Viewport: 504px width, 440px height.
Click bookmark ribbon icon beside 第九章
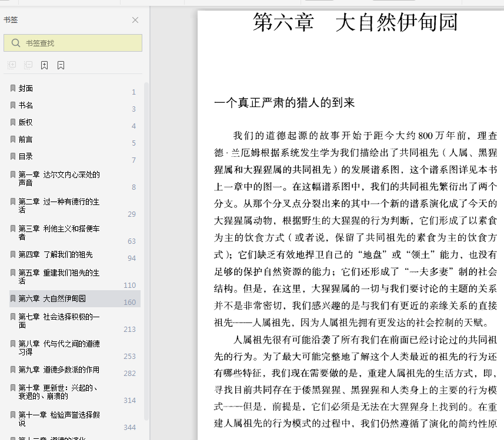(x=13, y=370)
